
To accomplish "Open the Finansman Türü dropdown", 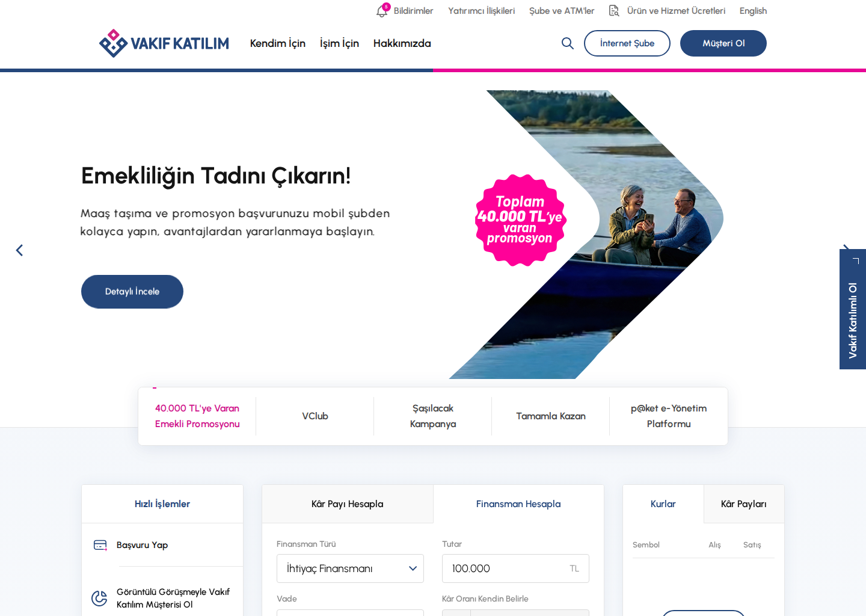I will click(350, 568).
